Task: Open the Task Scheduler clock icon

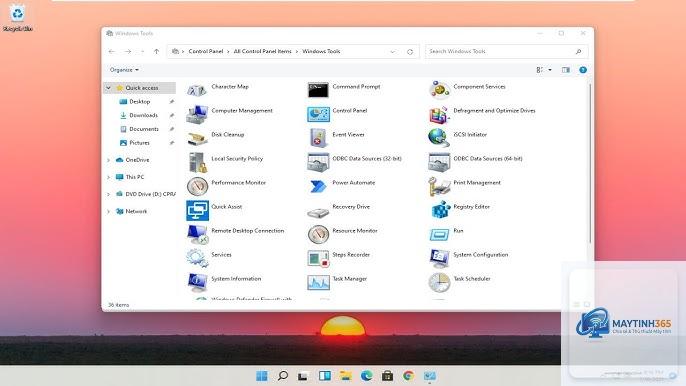Action: pos(439,283)
